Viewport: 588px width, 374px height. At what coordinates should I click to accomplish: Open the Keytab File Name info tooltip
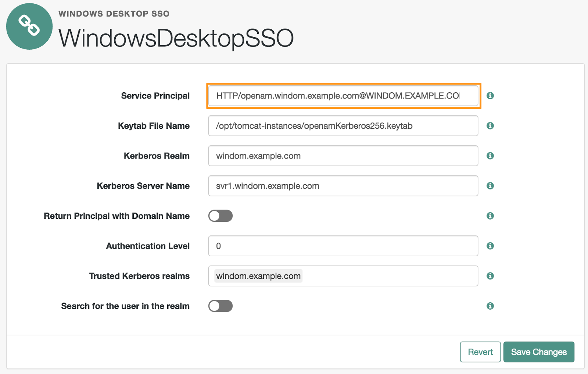490,126
